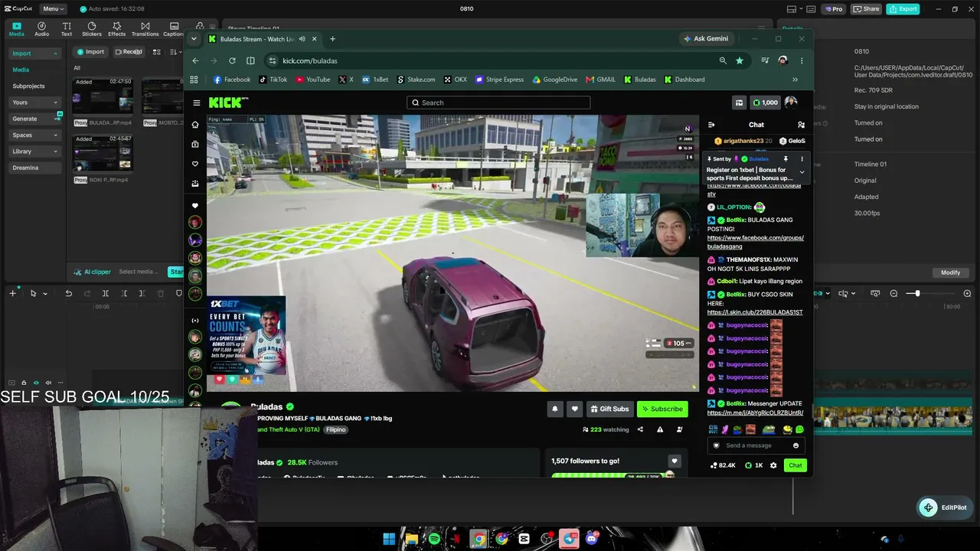The image size is (980, 551).
Task: Toggle the heart on the followers goal card
Action: pyautogui.click(x=675, y=461)
